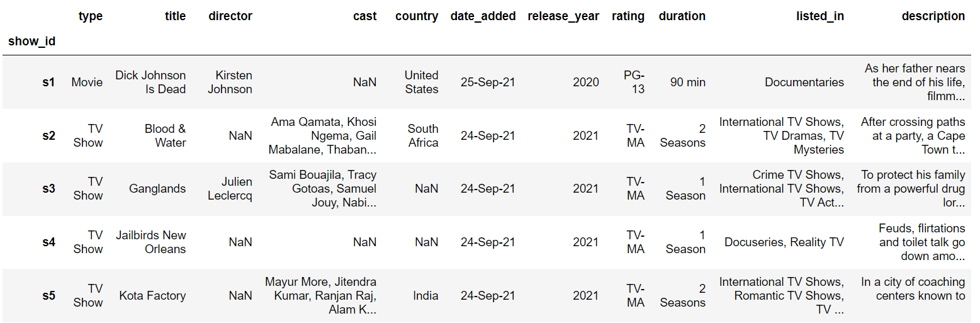Screen dimensions: 980x323
Task: Click the 'director' column header
Action: (230, 16)
